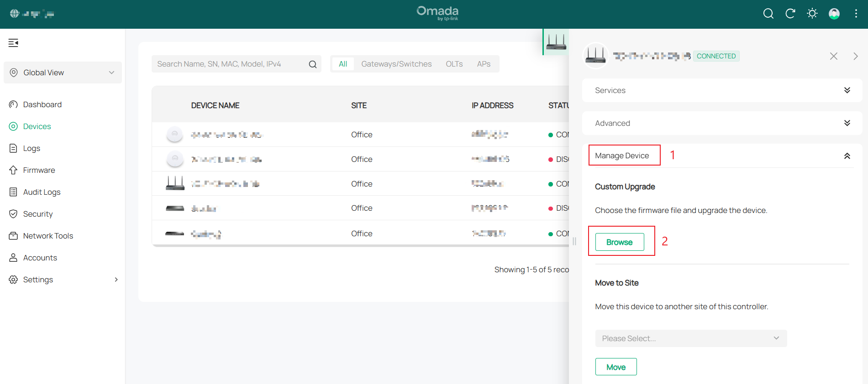Sort by SITE column header
Image resolution: width=868 pixels, height=384 pixels.
tap(359, 105)
